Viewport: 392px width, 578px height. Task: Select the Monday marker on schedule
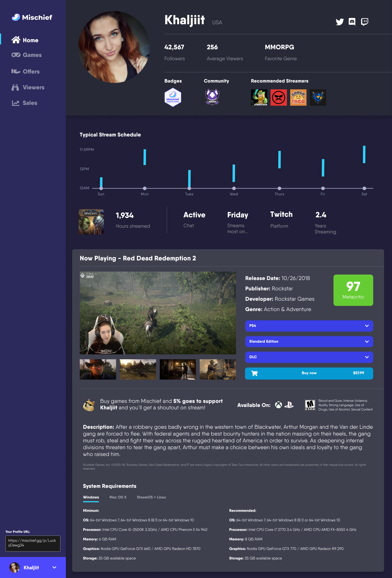pos(145,188)
